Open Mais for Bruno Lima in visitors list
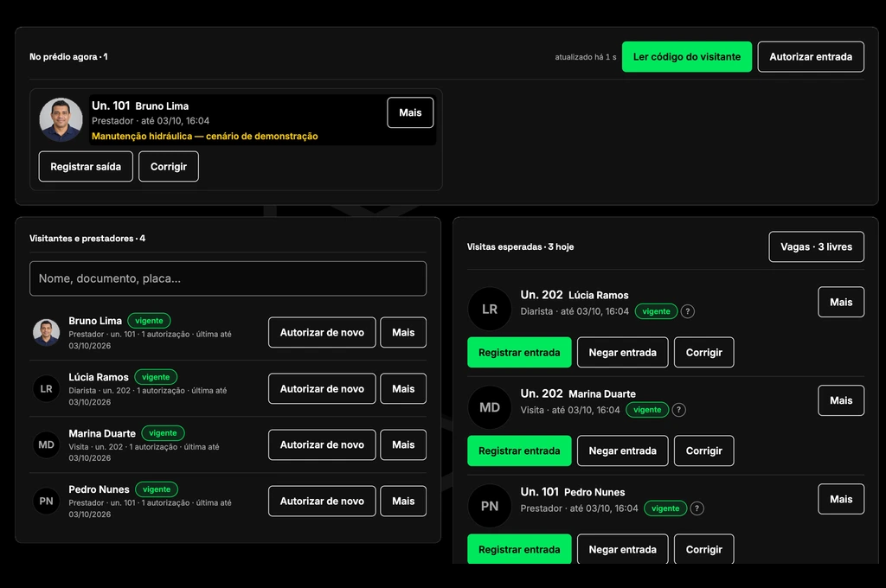The height and width of the screenshot is (588, 886). coord(403,332)
